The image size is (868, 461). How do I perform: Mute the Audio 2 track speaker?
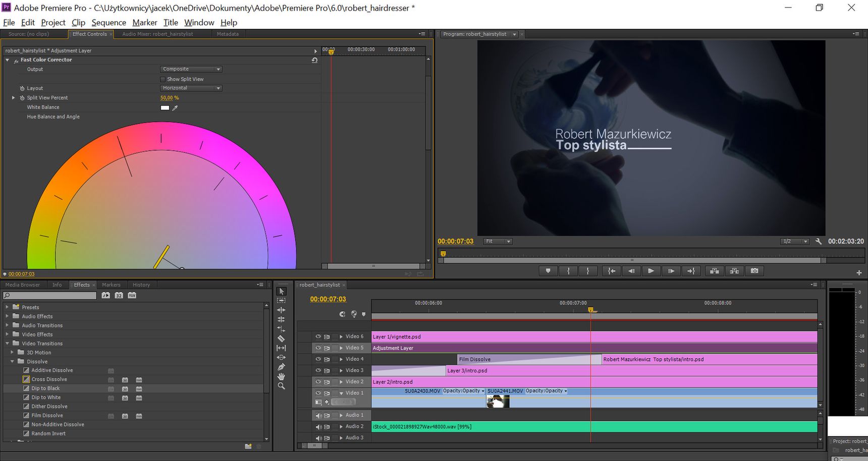point(318,427)
